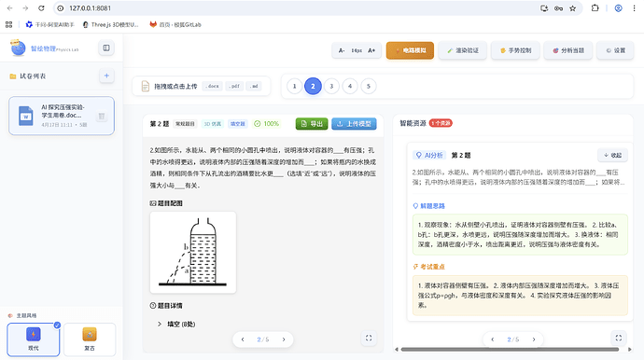This screenshot has width=644, height=360.
Task: Select the 现代 modern theme
Action: (x=34, y=339)
